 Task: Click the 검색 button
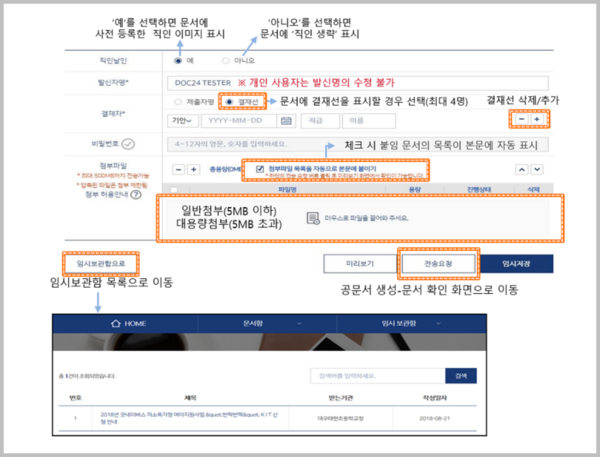click(x=461, y=376)
